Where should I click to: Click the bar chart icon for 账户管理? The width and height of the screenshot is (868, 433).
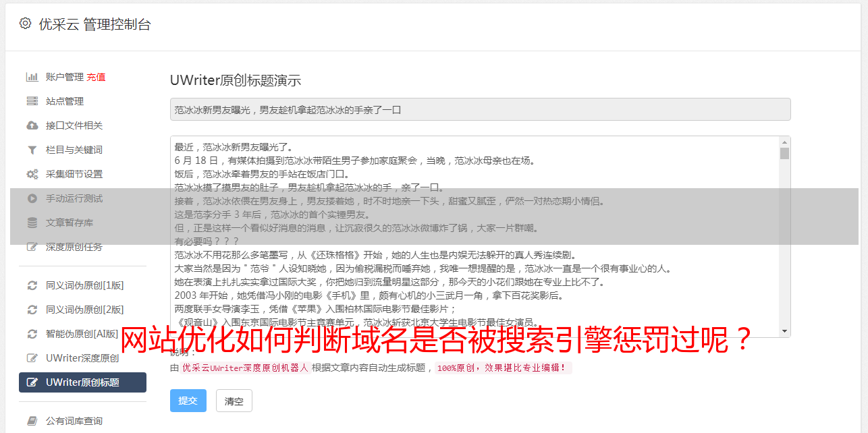tap(32, 77)
